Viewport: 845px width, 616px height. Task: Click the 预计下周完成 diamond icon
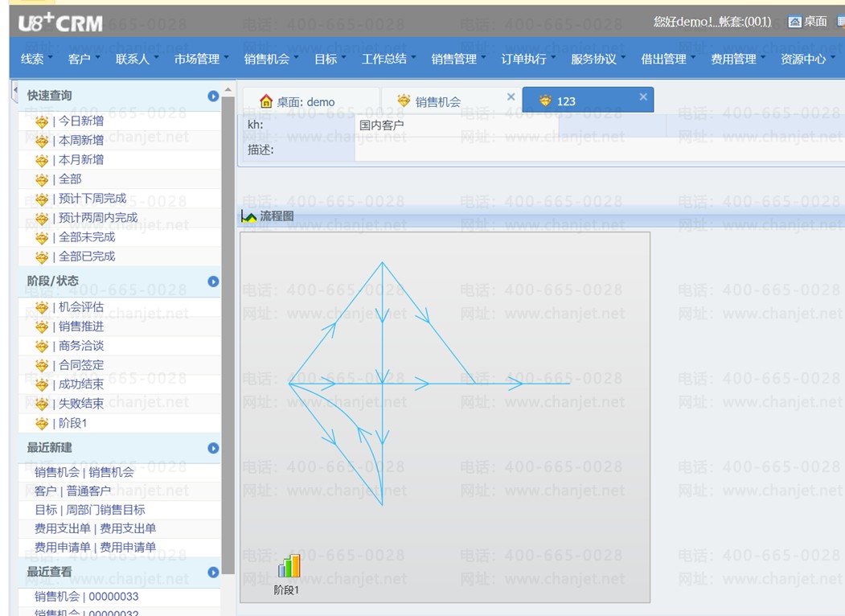[42, 199]
